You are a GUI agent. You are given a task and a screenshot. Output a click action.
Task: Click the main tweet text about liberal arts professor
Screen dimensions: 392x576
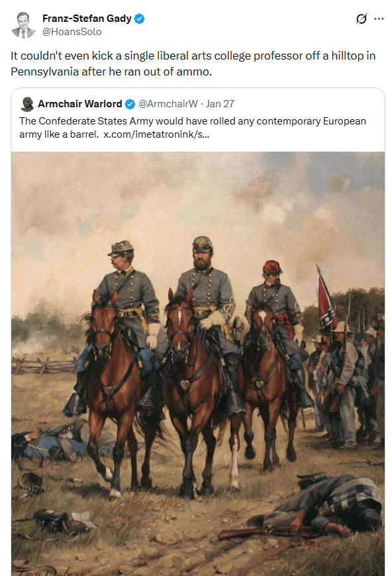point(193,63)
